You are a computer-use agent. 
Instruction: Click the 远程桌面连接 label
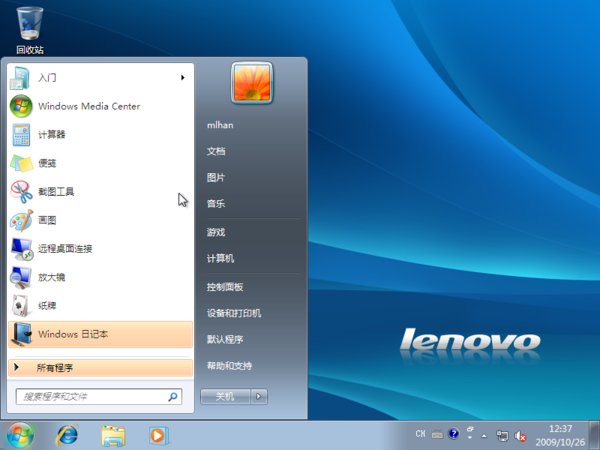tap(65, 249)
